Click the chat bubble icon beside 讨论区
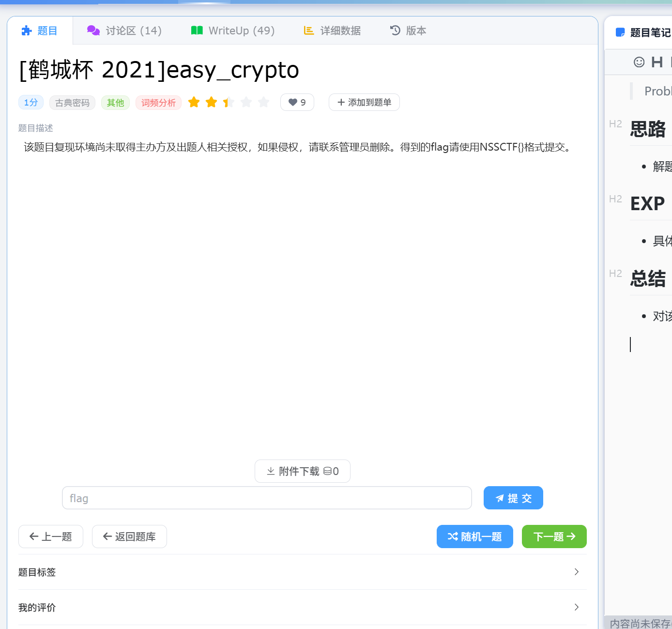 [92, 30]
